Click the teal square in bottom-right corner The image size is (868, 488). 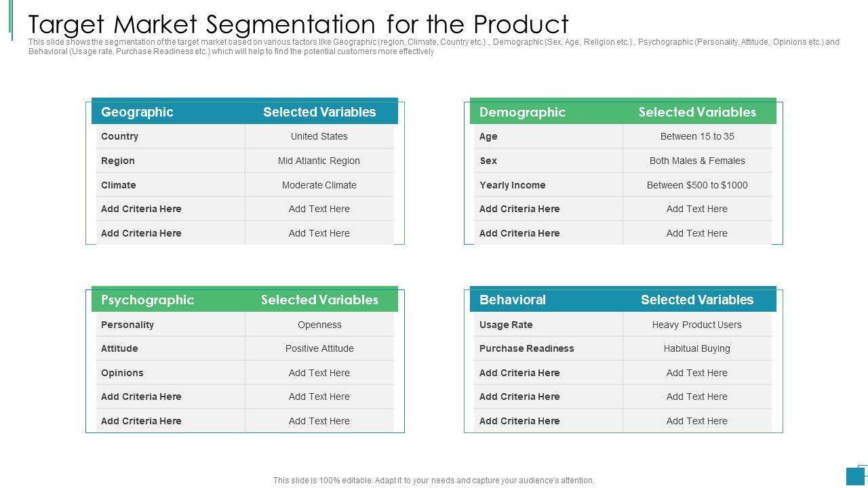854,476
